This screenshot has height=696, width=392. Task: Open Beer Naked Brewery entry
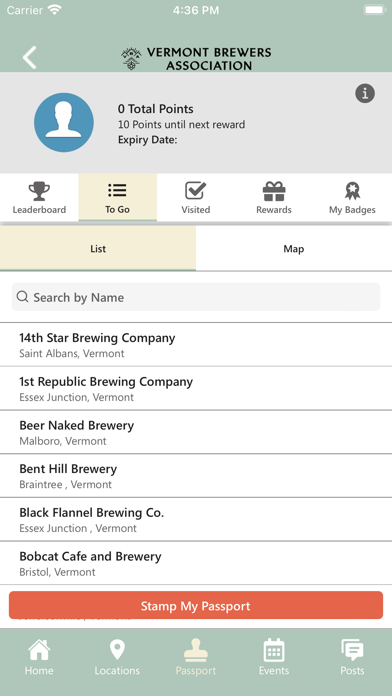196,432
